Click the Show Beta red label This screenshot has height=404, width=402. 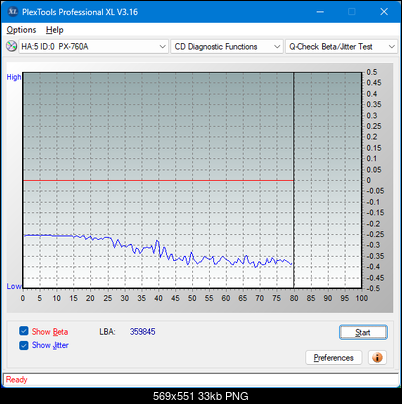[50, 332]
